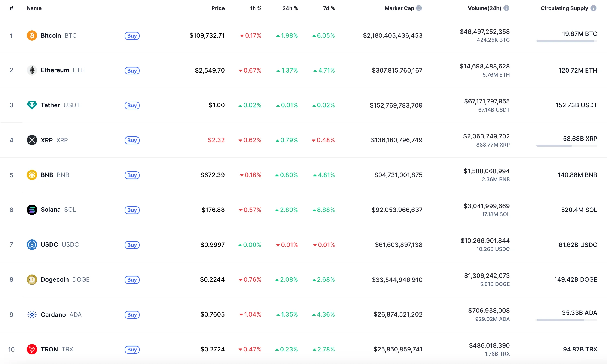Sort by Volume(24h) column header
The image size is (607, 364).
tap(485, 8)
